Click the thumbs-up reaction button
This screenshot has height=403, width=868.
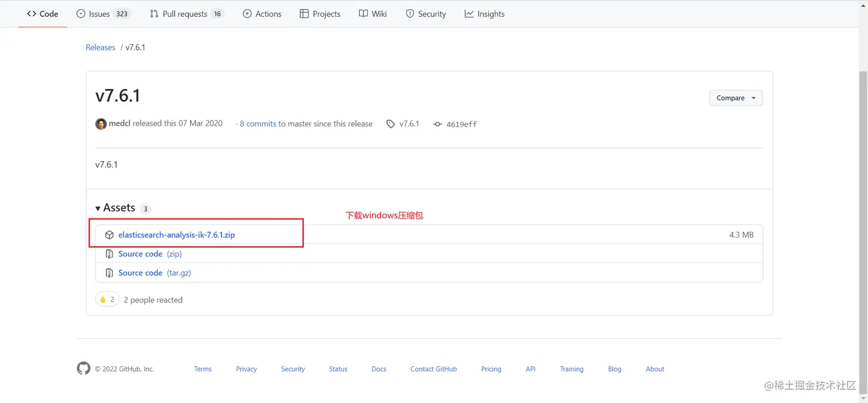pyautogui.click(x=107, y=300)
